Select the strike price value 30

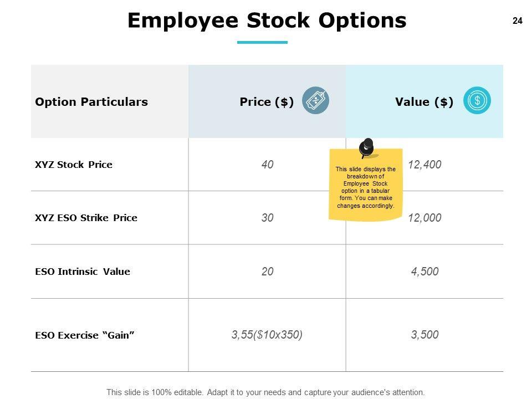268,218
